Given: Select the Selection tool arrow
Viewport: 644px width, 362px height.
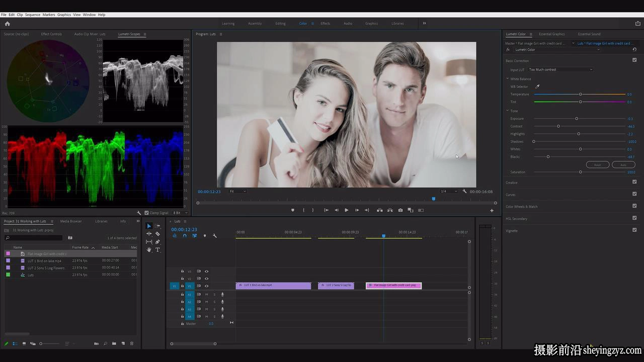Looking at the screenshot, I should [x=149, y=226].
